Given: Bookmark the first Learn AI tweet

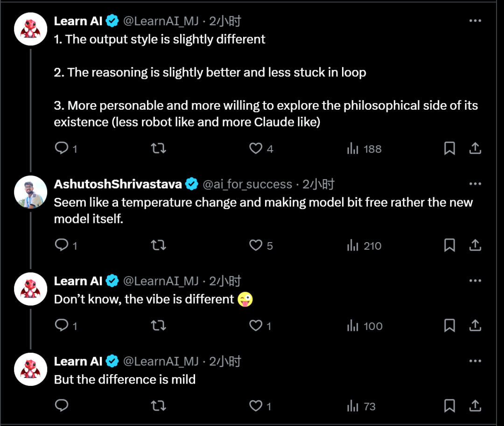Looking at the screenshot, I should point(449,148).
